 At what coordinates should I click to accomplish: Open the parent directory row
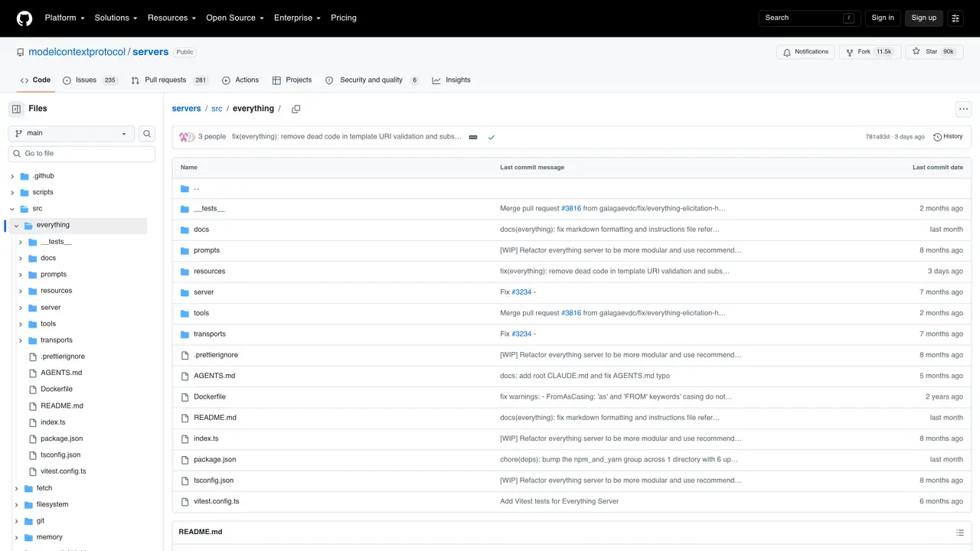tap(572, 188)
